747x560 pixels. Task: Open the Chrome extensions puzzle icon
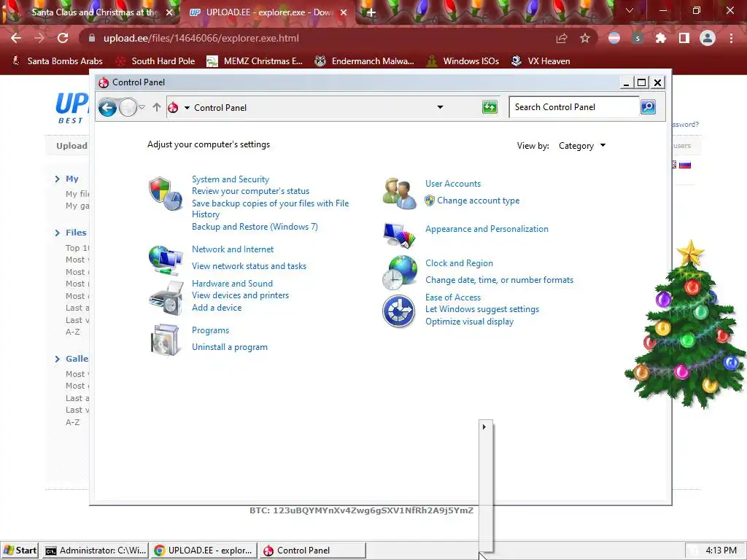660,38
